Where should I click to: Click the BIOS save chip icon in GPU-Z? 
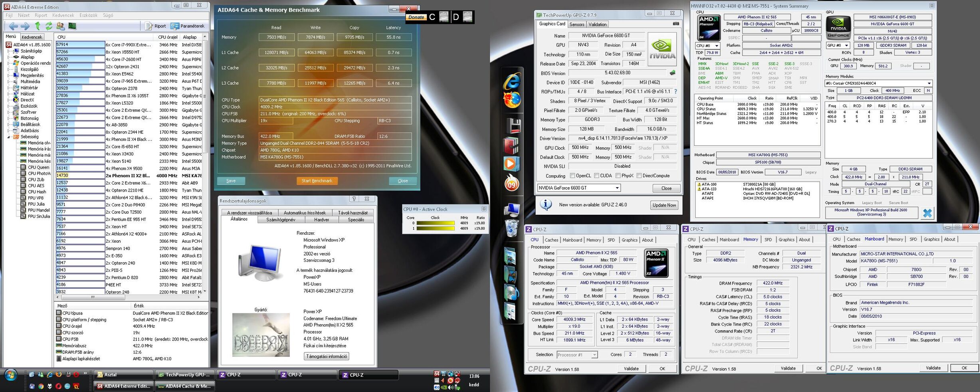(673, 73)
